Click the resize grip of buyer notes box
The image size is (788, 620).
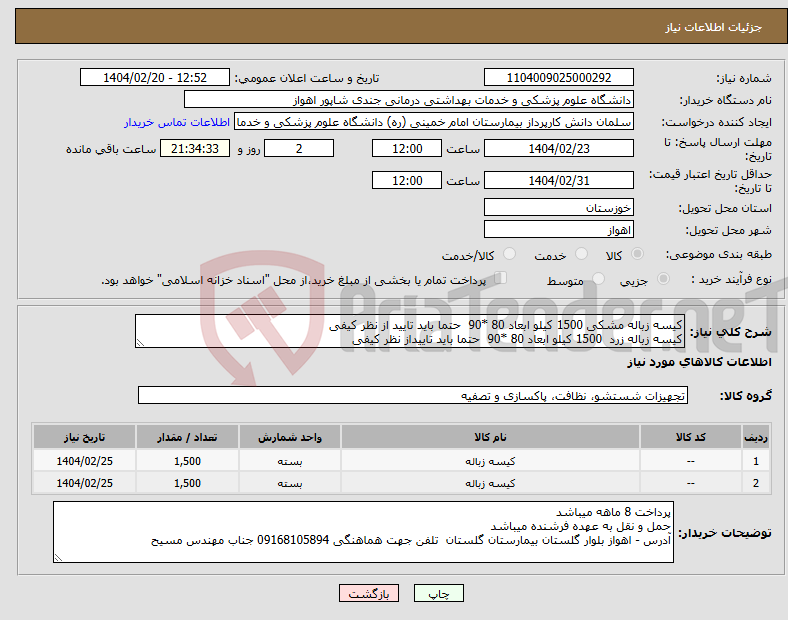(58, 558)
